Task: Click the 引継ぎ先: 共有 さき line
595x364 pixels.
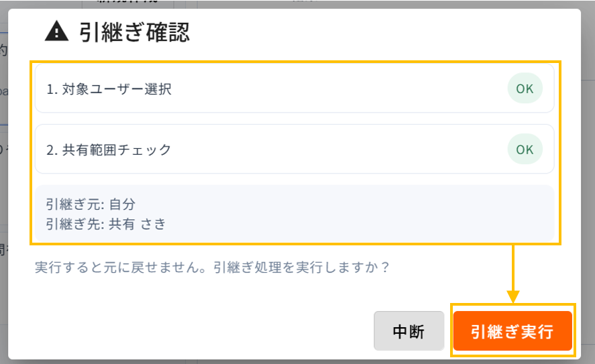Action: tap(106, 224)
